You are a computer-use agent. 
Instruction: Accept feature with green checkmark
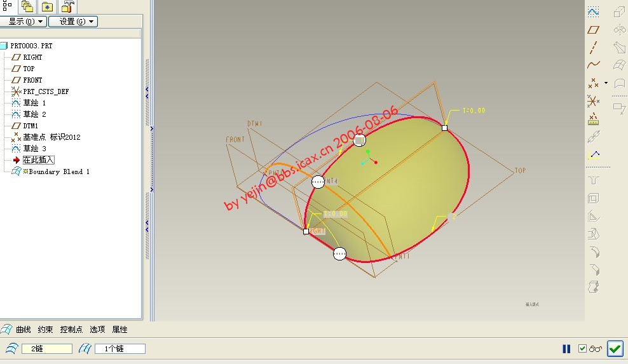(x=615, y=349)
